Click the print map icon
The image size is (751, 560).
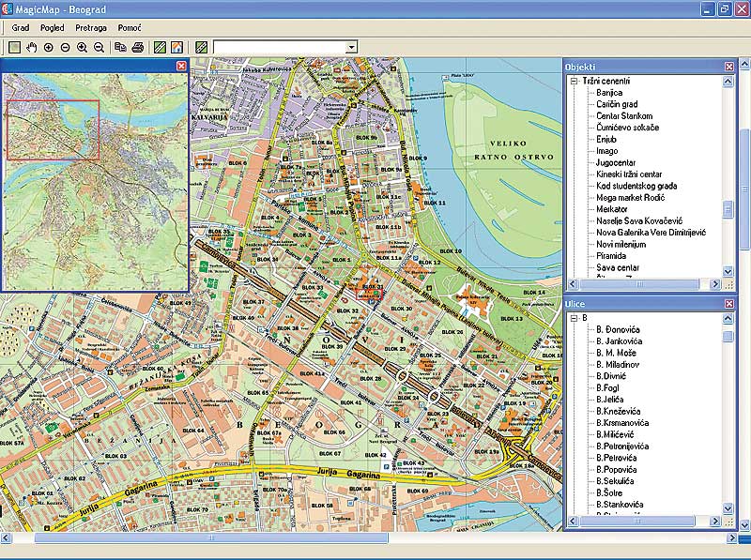click(137, 48)
